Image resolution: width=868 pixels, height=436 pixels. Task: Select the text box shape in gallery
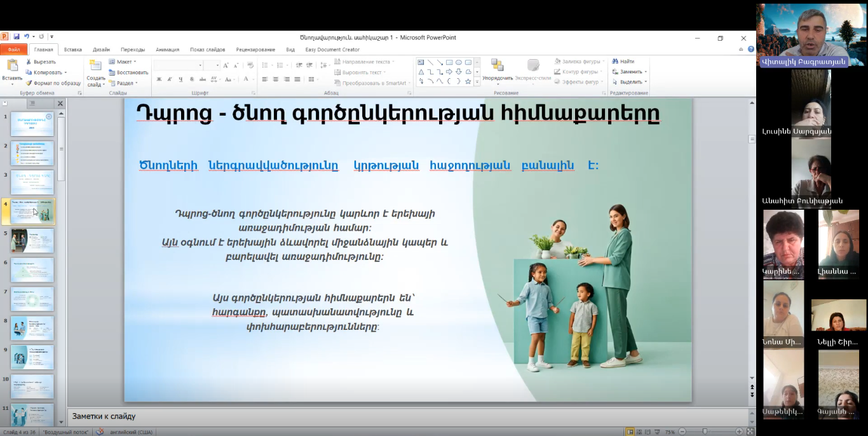click(x=421, y=62)
